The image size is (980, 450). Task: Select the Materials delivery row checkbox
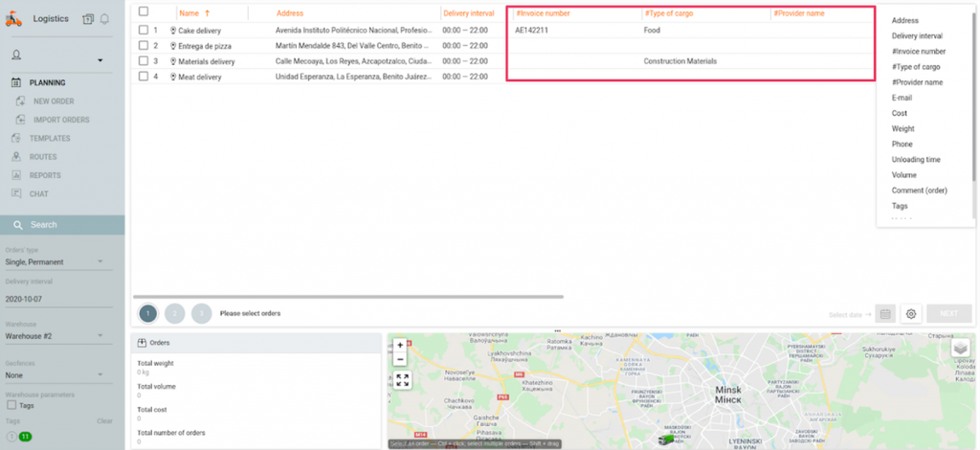point(143,60)
